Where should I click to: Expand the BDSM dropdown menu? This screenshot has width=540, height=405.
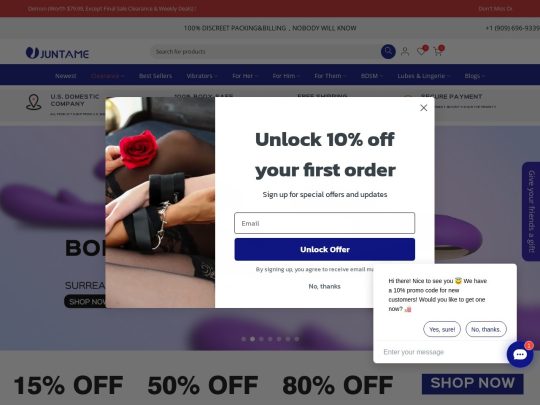point(372,76)
